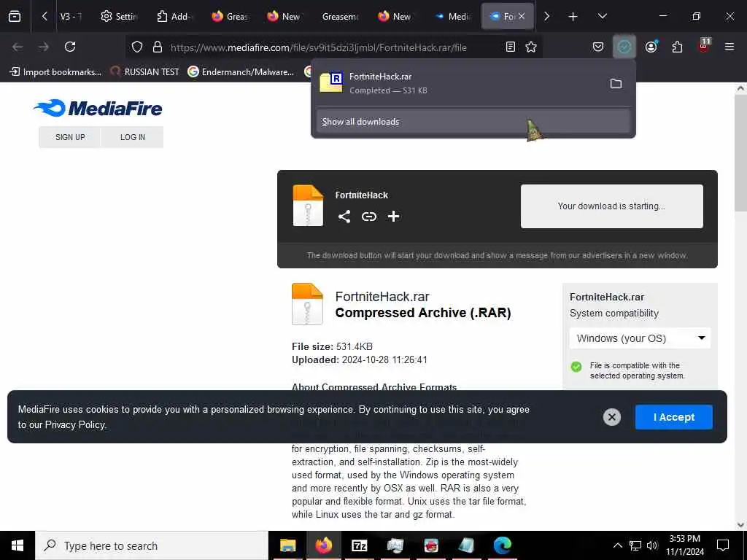The image size is (747, 560).
Task: Open the Windows Start menu
Action: point(18,545)
